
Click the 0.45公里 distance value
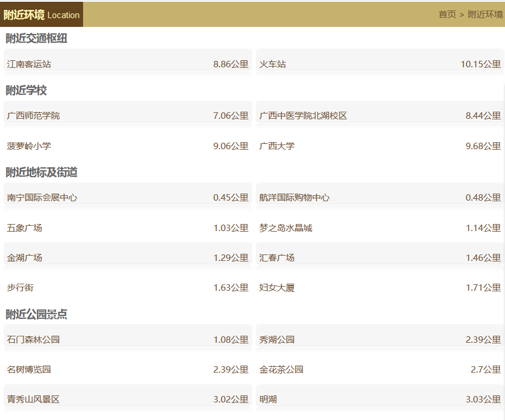pyautogui.click(x=231, y=198)
